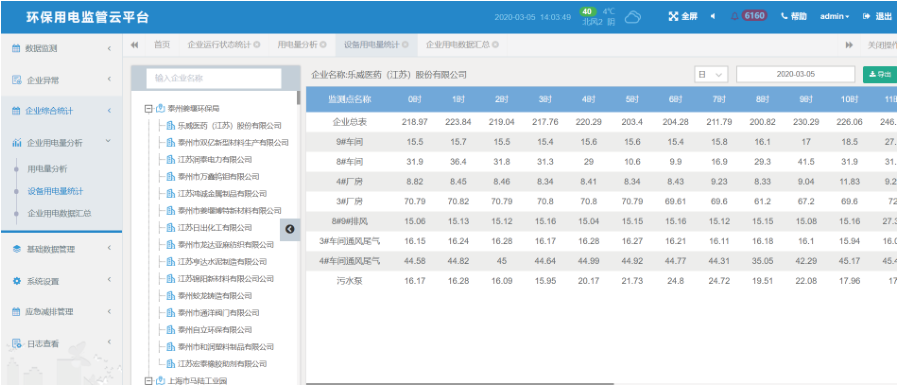
Task: Click the building icon for 江苏日出化工有限公司
Action: coord(170,228)
